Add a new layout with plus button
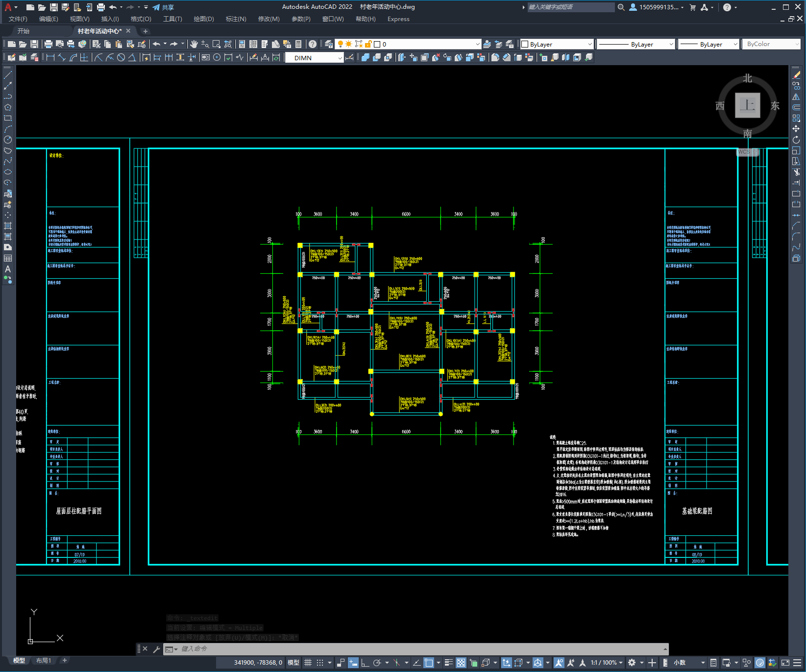 pyautogui.click(x=64, y=660)
